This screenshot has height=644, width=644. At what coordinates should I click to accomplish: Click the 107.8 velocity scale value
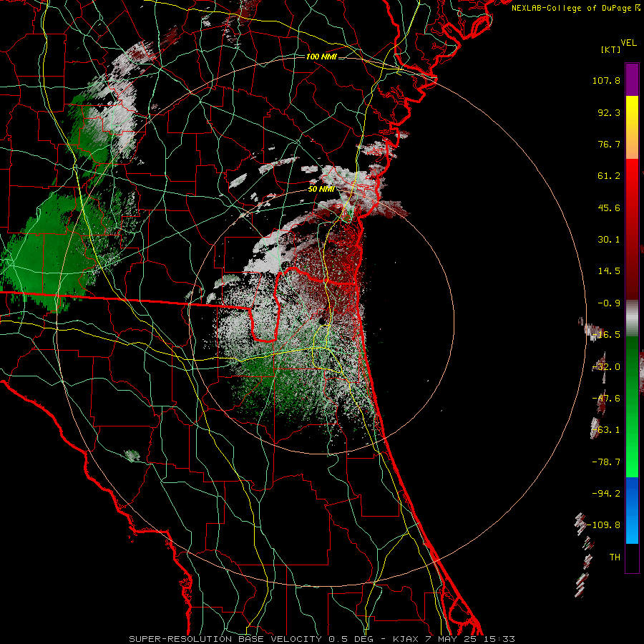point(606,80)
